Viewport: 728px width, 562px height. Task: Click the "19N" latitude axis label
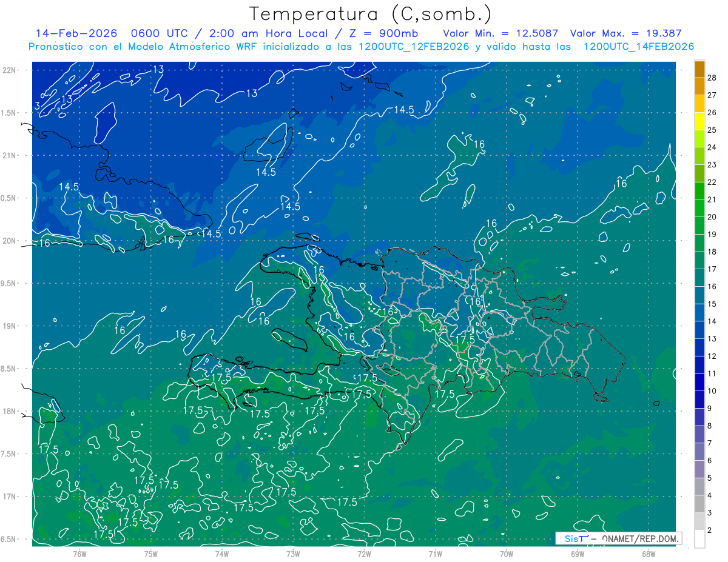point(10,326)
